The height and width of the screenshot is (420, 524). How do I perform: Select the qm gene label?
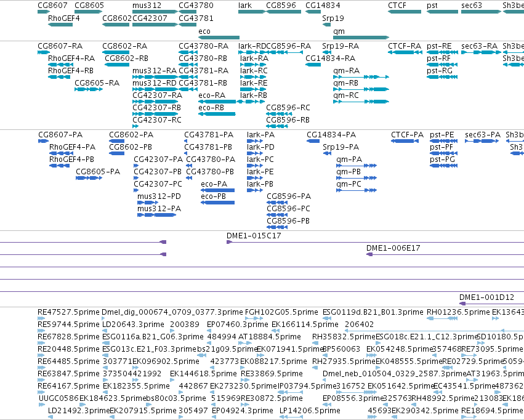click(x=339, y=31)
